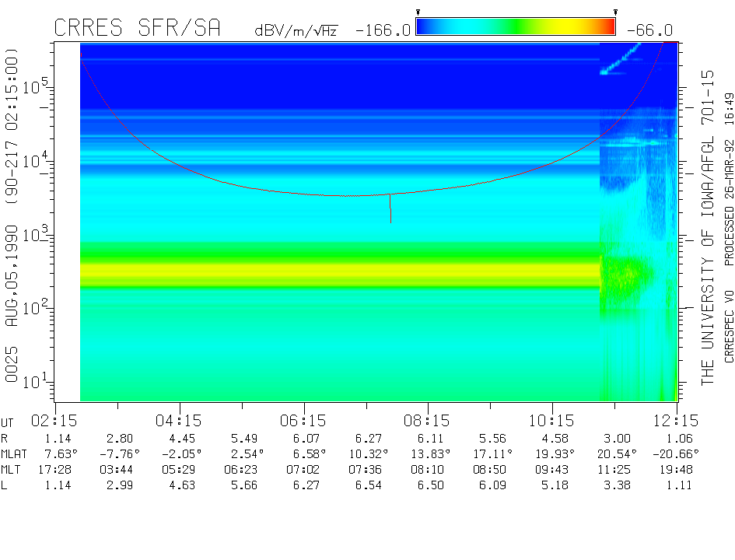
Task: Click the left triangle marker above the color bar
Action: pyautogui.click(x=418, y=12)
